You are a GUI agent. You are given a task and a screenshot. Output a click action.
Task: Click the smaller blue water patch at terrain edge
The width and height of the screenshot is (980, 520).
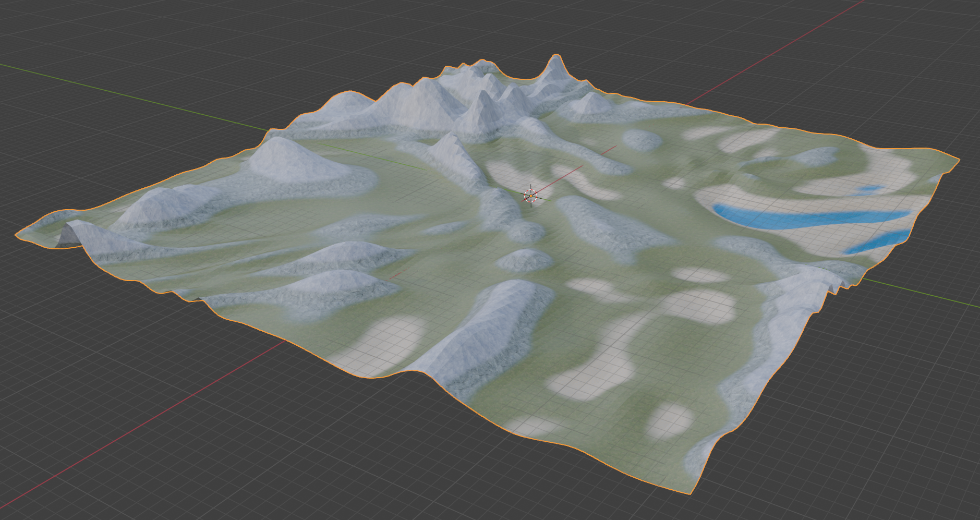tap(876, 243)
